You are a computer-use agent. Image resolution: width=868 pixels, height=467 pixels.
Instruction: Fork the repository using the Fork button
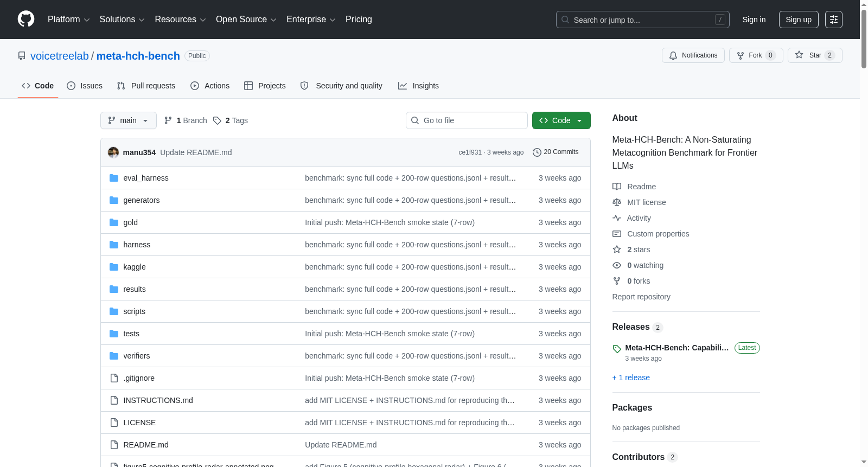tap(756, 55)
